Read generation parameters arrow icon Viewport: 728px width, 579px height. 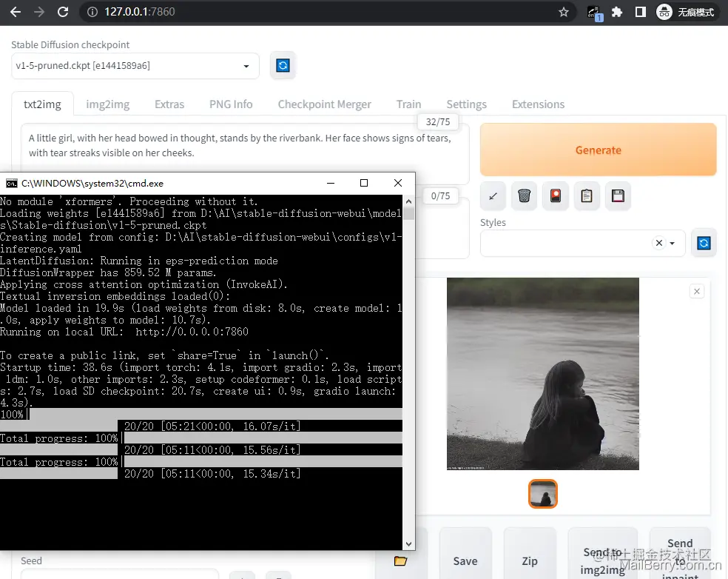coord(493,196)
